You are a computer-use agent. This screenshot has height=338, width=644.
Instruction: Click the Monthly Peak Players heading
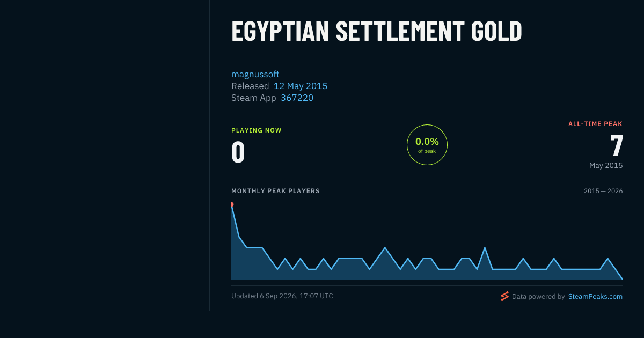point(275,191)
